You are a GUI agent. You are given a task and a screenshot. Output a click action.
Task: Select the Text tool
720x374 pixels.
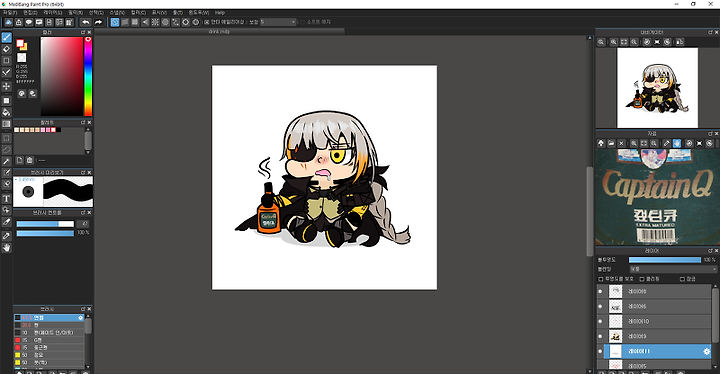(x=6, y=198)
